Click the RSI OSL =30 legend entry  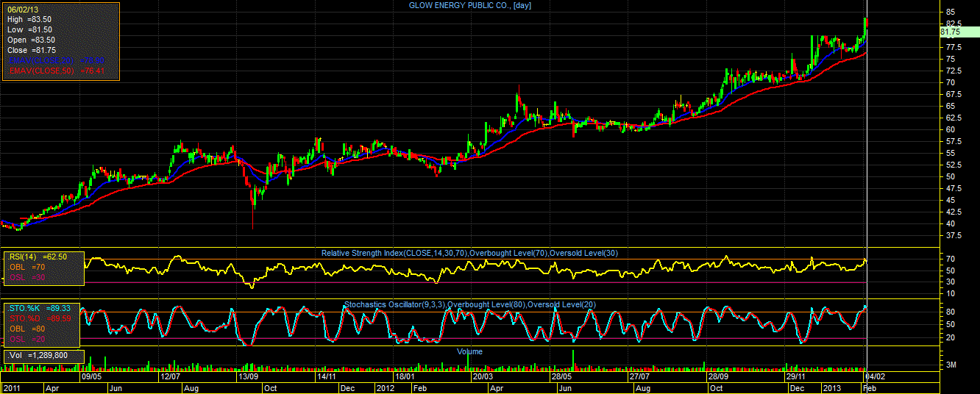(26, 277)
